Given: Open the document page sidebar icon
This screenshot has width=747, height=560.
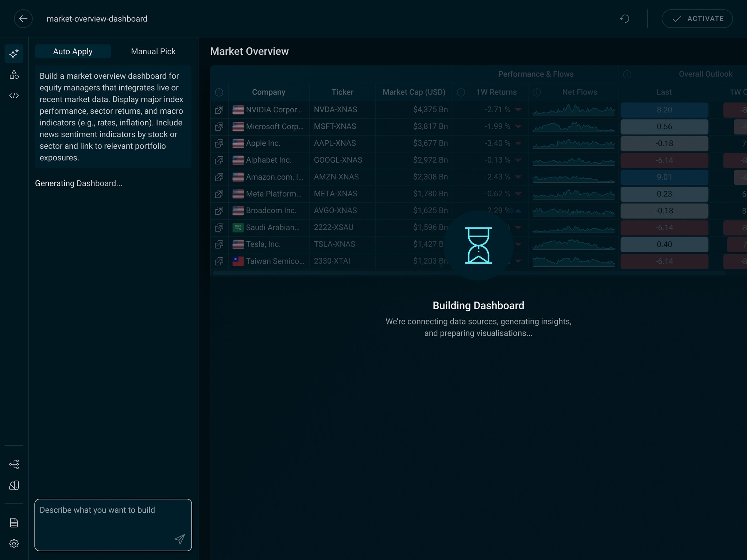Looking at the screenshot, I should (x=14, y=522).
